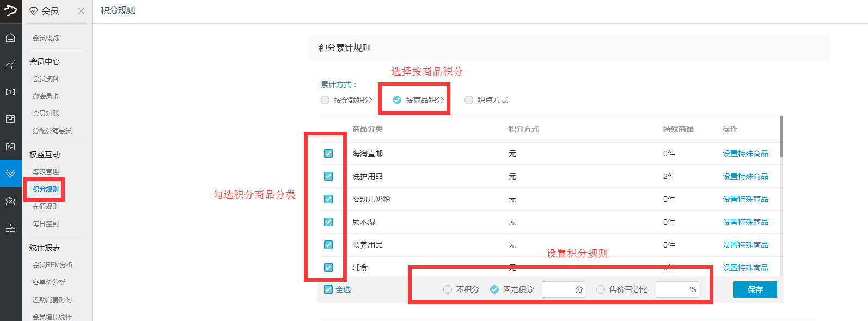Screen dimensions: 868x321
Task: Open 微会员卡 menu item
Action: pyautogui.click(x=46, y=96)
